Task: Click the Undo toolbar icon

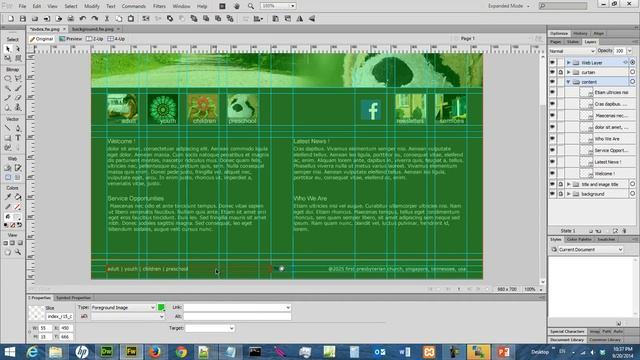Action: pos(82,19)
